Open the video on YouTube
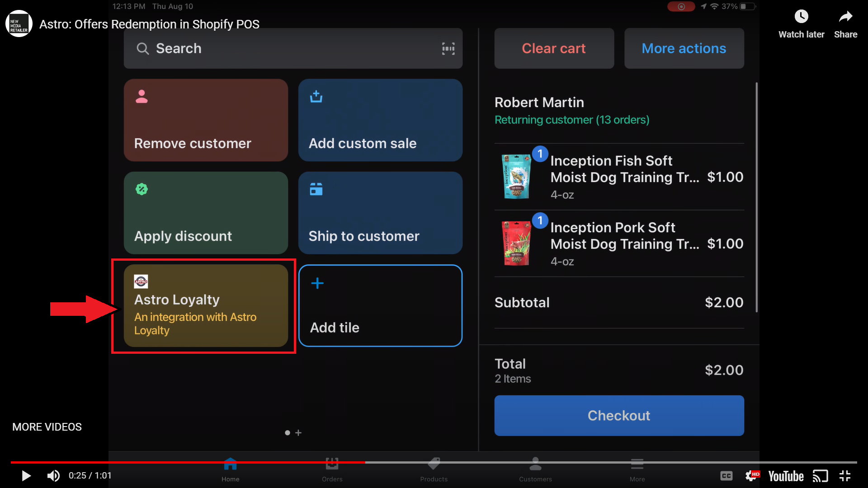 click(786, 476)
